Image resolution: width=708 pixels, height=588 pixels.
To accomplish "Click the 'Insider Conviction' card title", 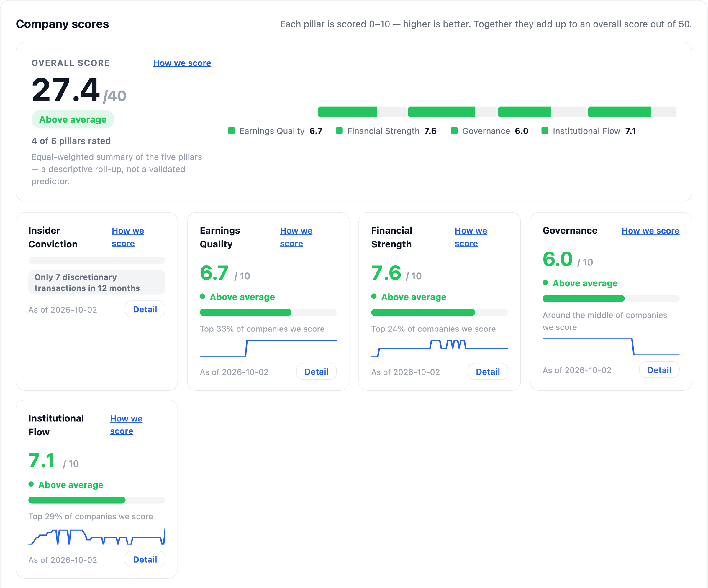I will pos(53,237).
